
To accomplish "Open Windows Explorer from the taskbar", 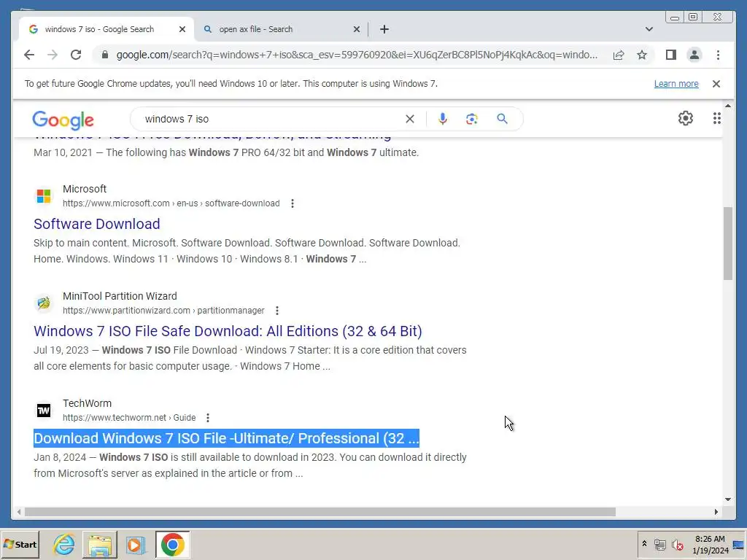I will [x=99, y=544].
